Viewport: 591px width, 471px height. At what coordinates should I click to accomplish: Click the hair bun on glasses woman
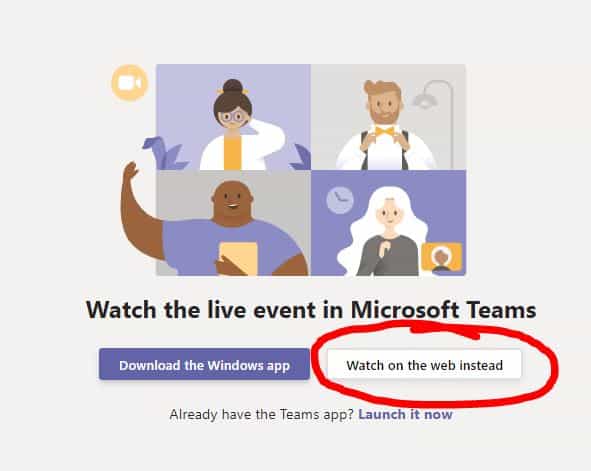233,87
